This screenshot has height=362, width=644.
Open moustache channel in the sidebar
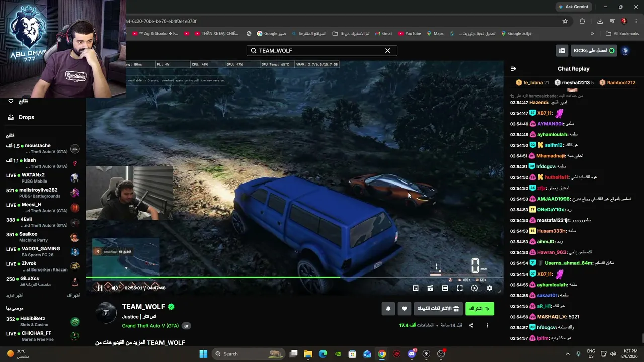click(43, 149)
